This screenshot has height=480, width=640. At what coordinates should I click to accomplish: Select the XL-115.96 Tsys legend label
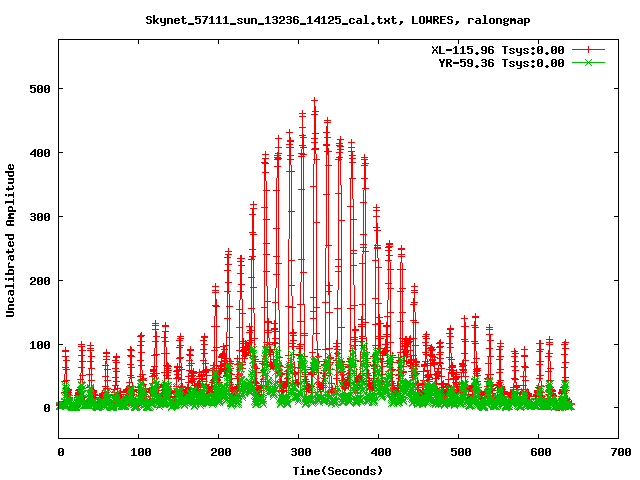(497, 49)
